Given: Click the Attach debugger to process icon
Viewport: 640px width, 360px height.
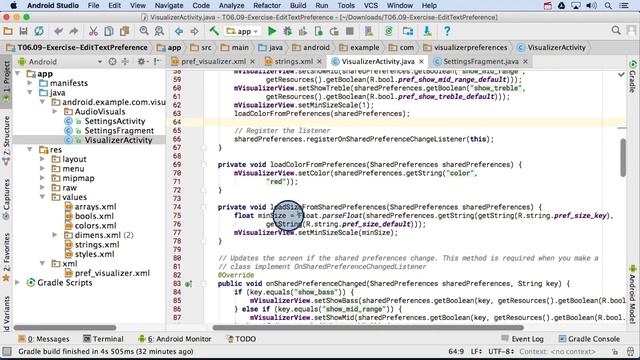Looking at the screenshot, I should [x=319, y=31].
